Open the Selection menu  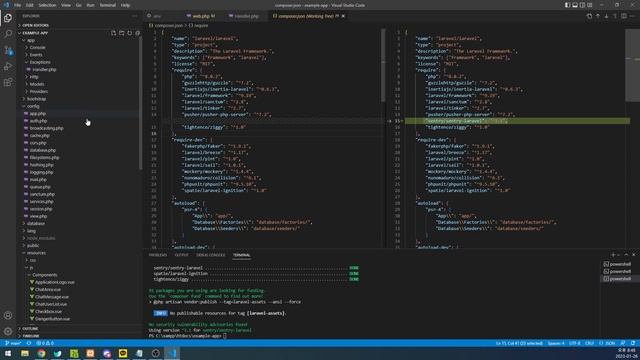(47, 5)
